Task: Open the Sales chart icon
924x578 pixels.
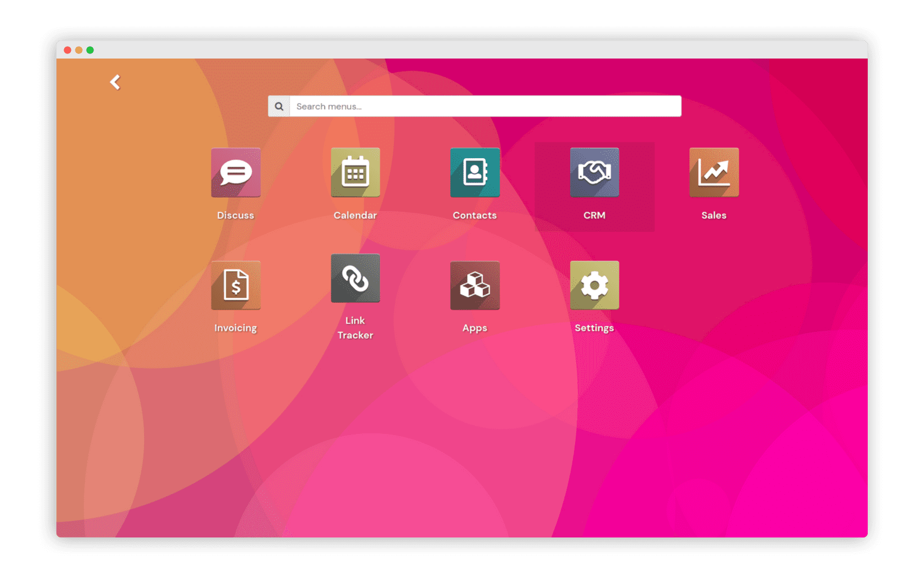Action: point(714,172)
